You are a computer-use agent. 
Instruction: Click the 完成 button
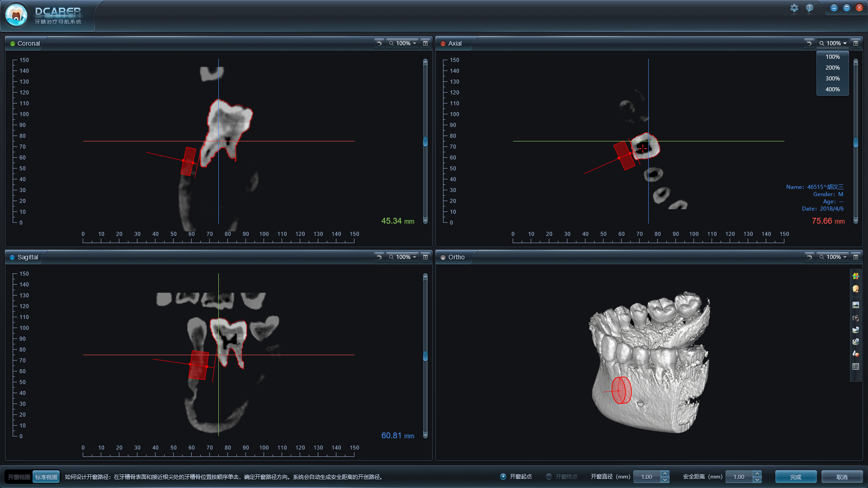(x=796, y=477)
